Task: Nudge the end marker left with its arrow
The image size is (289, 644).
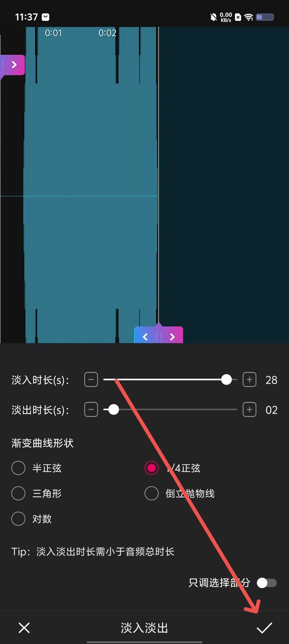Action: pos(145,337)
